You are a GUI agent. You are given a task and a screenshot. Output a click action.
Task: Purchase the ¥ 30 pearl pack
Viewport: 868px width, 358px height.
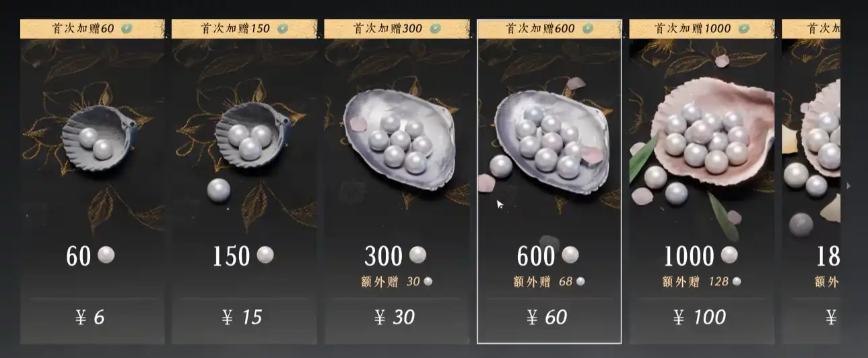click(x=396, y=317)
